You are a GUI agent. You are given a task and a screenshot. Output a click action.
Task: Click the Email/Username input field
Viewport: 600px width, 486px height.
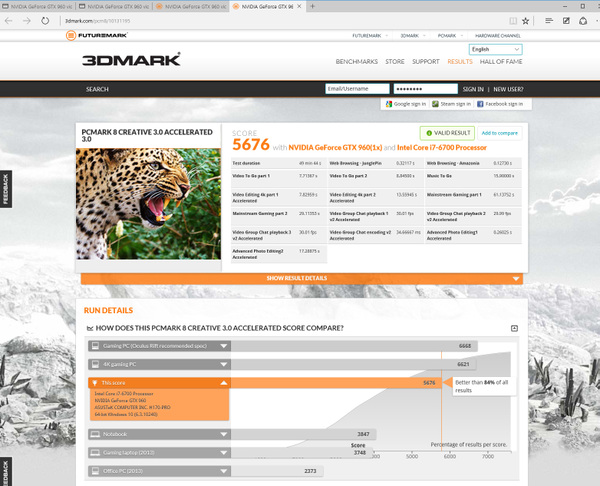click(x=357, y=89)
